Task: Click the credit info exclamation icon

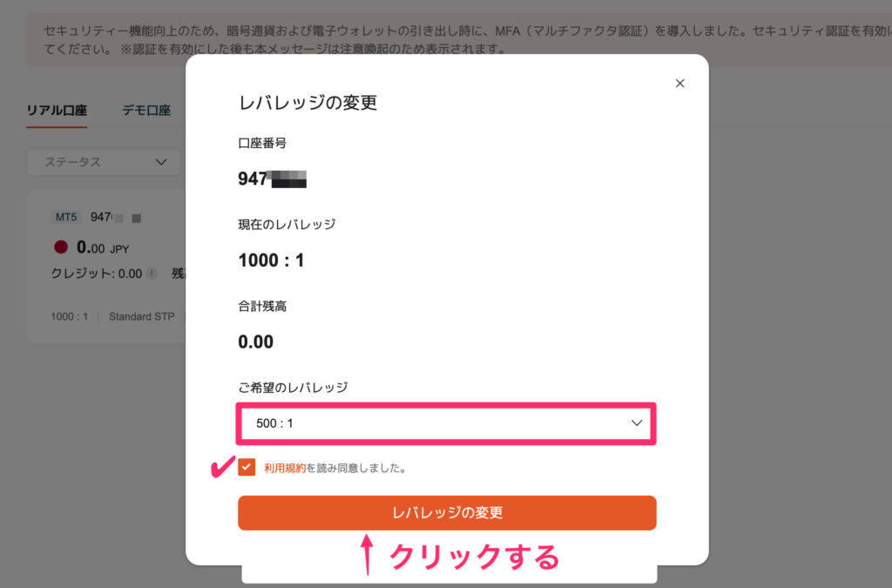Action: pos(152,274)
